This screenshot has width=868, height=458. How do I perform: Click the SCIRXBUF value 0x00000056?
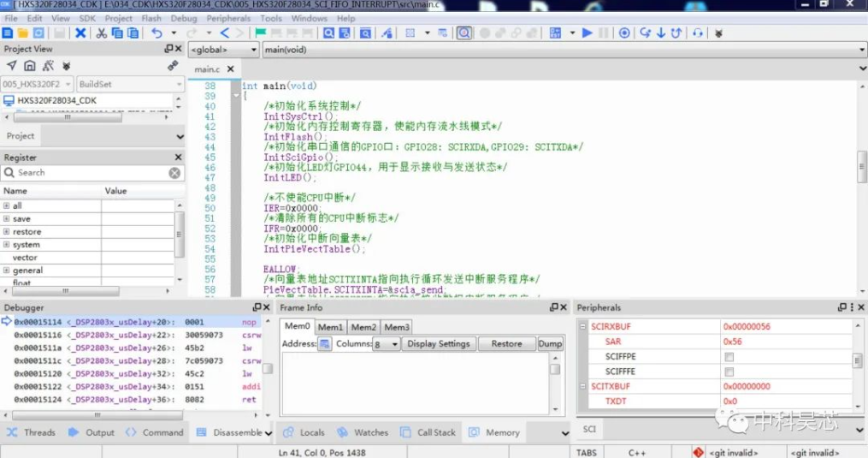pos(747,326)
